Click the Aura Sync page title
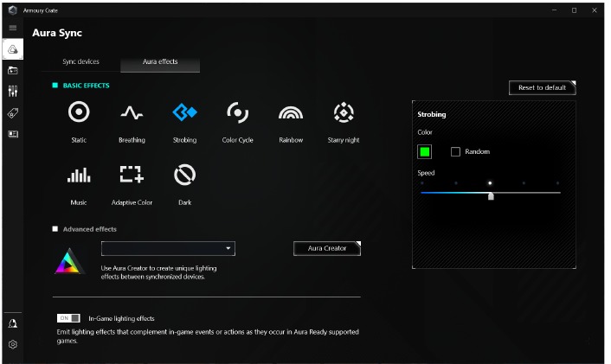This screenshot has height=364, width=611. click(x=57, y=33)
